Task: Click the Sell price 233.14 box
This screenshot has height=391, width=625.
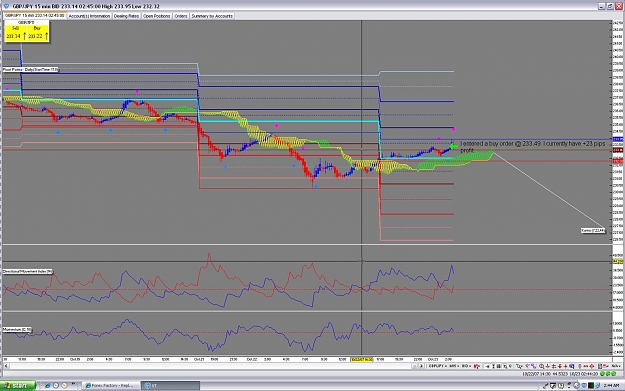Action: (x=16, y=33)
